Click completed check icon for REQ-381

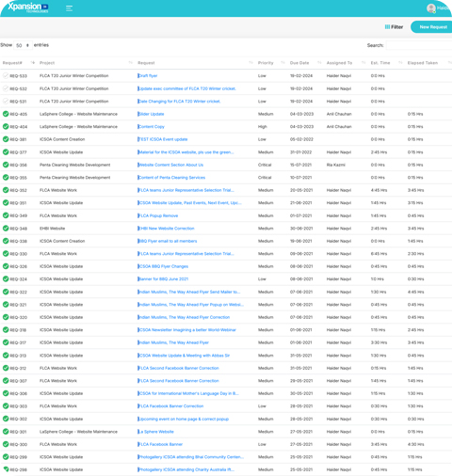click(6, 139)
